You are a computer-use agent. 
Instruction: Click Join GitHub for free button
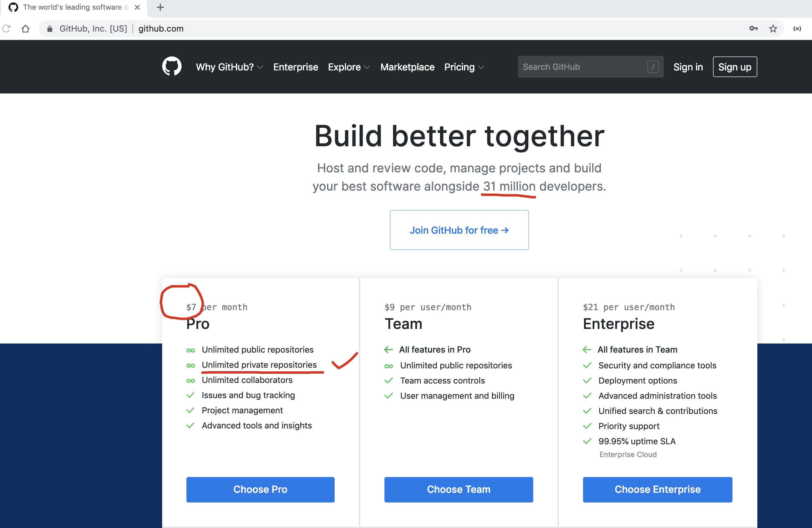459,230
